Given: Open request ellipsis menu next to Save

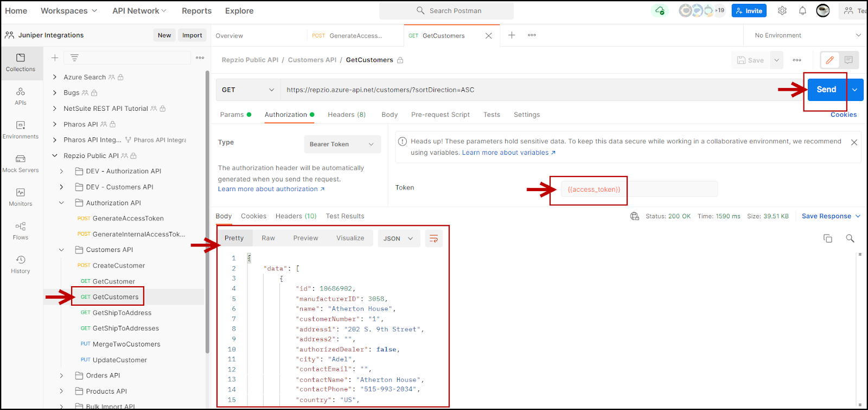Looking at the screenshot, I should point(797,60).
